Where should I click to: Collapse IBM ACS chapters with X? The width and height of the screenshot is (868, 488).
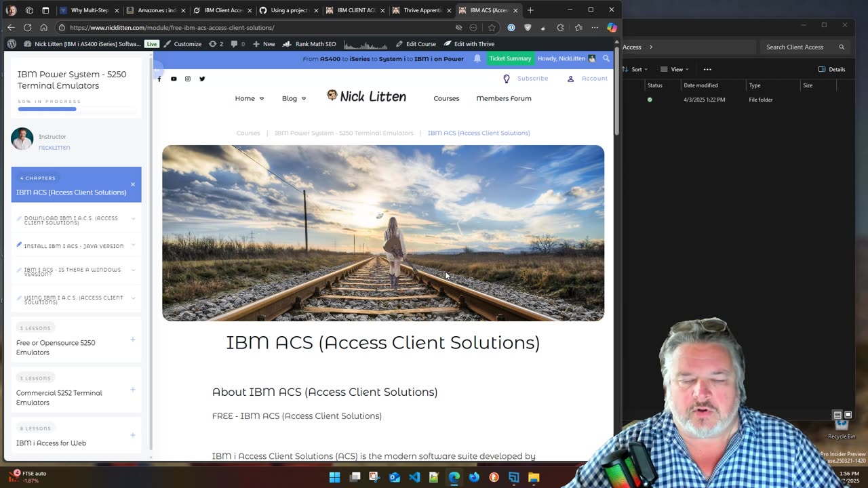tap(133, 184)
